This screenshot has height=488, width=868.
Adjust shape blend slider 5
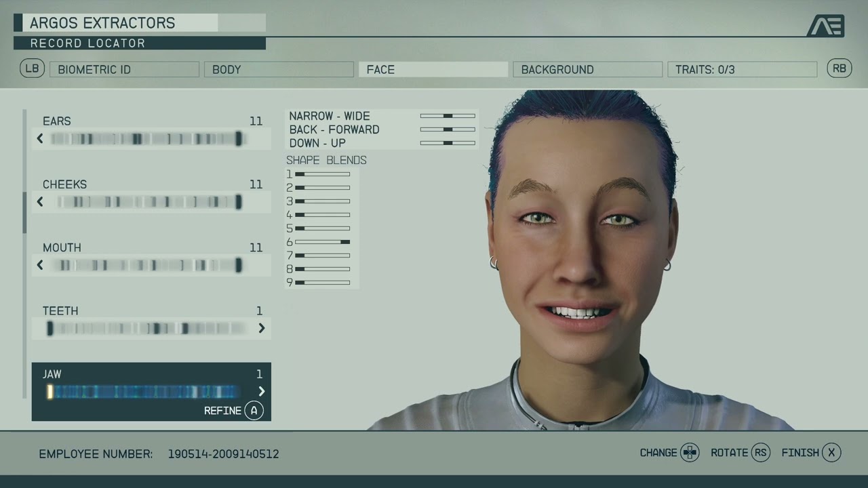322,228
